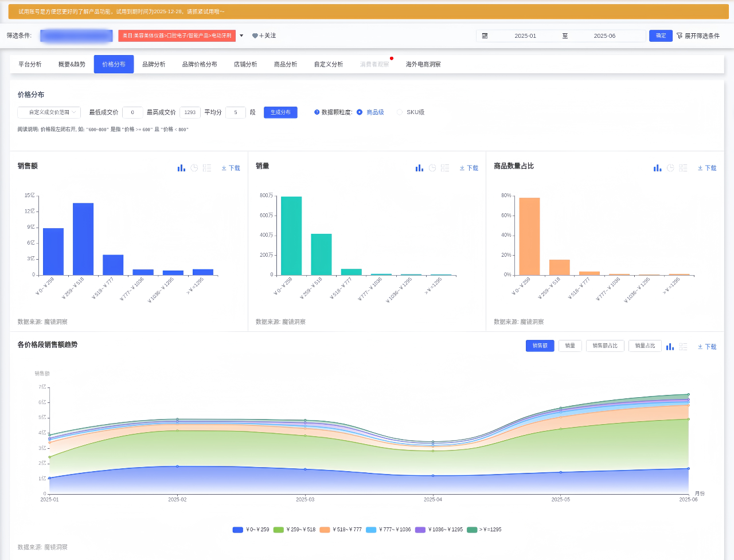The width and height of the screenshot is (734, 560).
Task: Open the 品牌价格分布 tab
Action: coord(200,64)
